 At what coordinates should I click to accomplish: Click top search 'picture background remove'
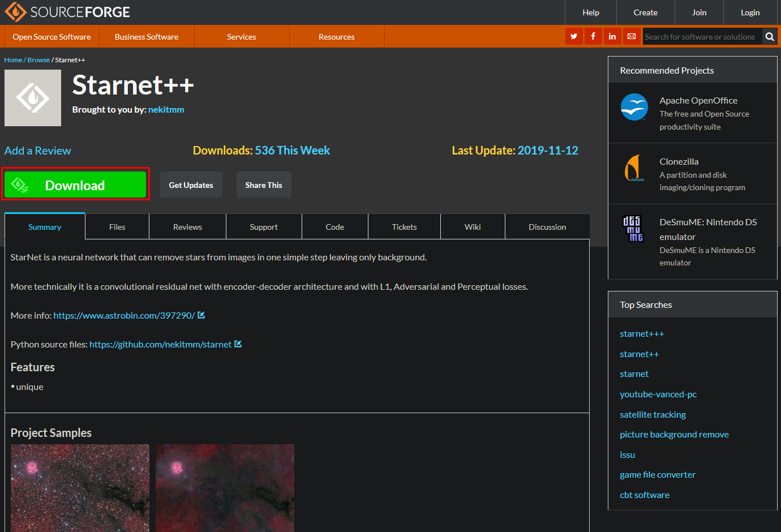674,435
